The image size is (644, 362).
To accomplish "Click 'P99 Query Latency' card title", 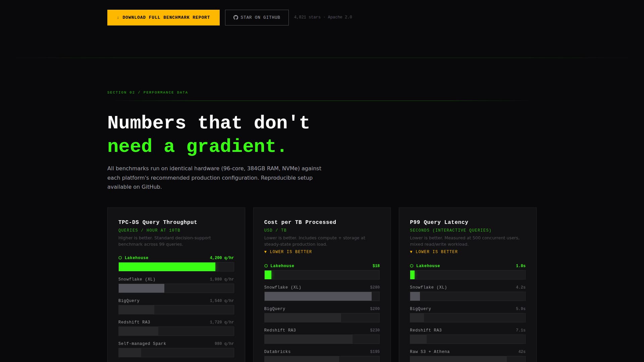I will coord(439,222).
